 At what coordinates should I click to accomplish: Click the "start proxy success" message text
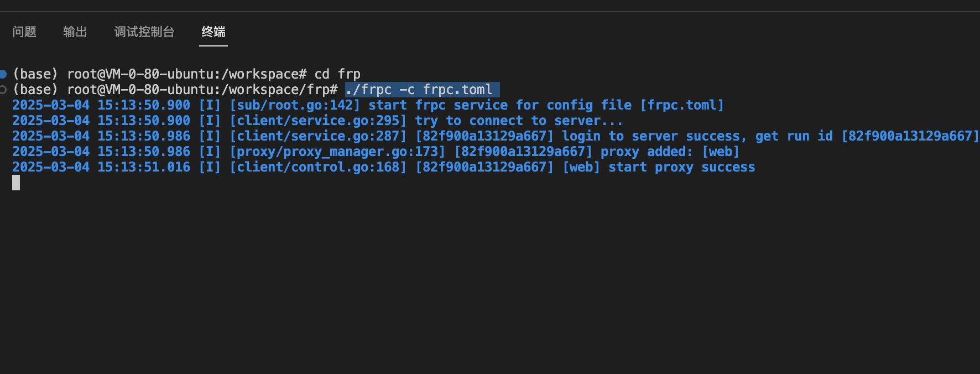click(x=681, y=167)
